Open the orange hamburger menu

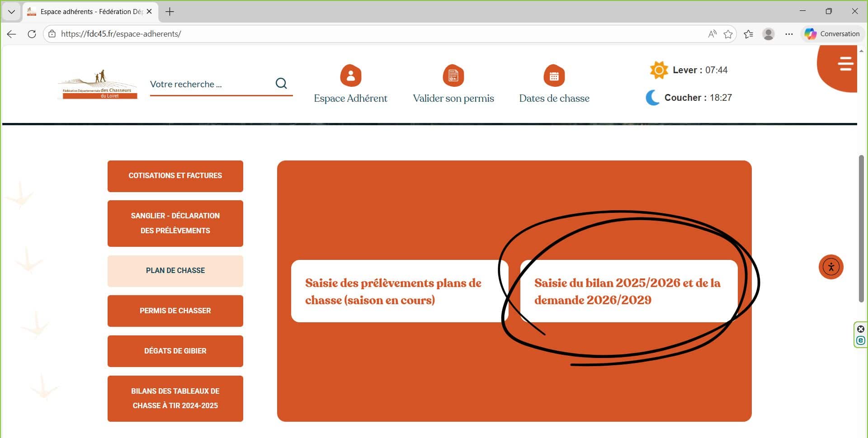(844, 64)
